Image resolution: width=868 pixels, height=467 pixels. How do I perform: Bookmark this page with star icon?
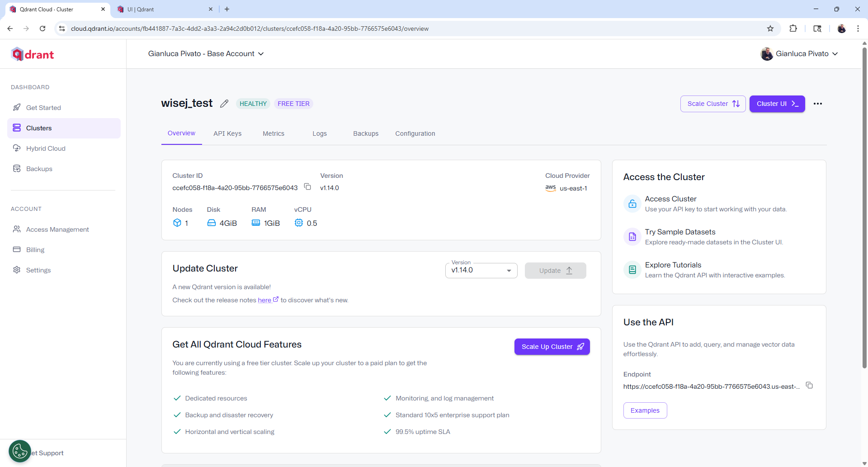(770, 29)
